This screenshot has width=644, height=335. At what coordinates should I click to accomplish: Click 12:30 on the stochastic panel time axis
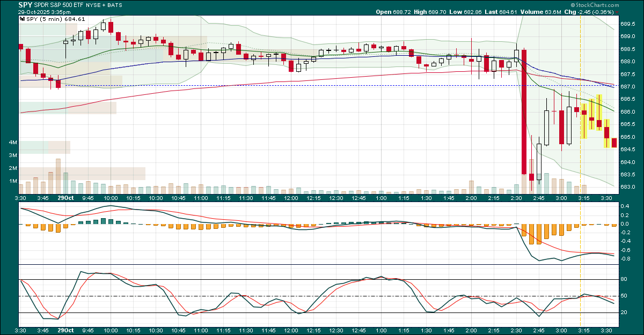[336, 331]
